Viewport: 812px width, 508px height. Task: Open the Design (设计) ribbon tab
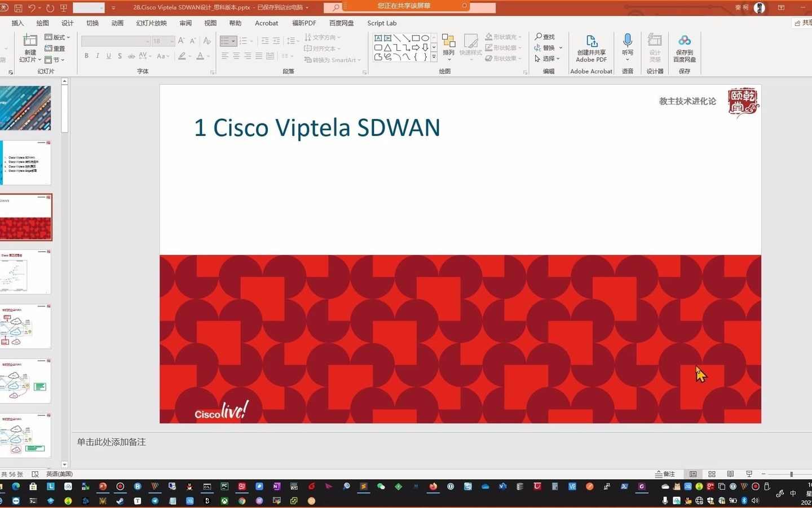point(68,23)
